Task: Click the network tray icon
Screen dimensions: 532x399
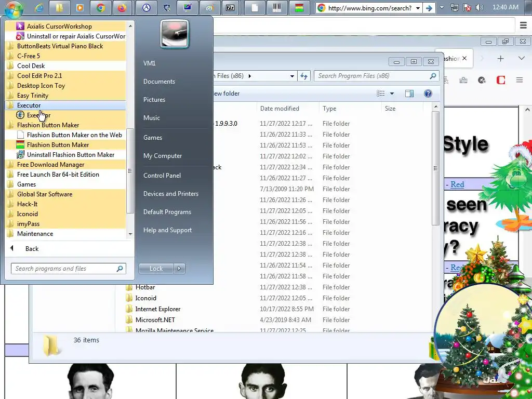Action: tap(455, 7)
